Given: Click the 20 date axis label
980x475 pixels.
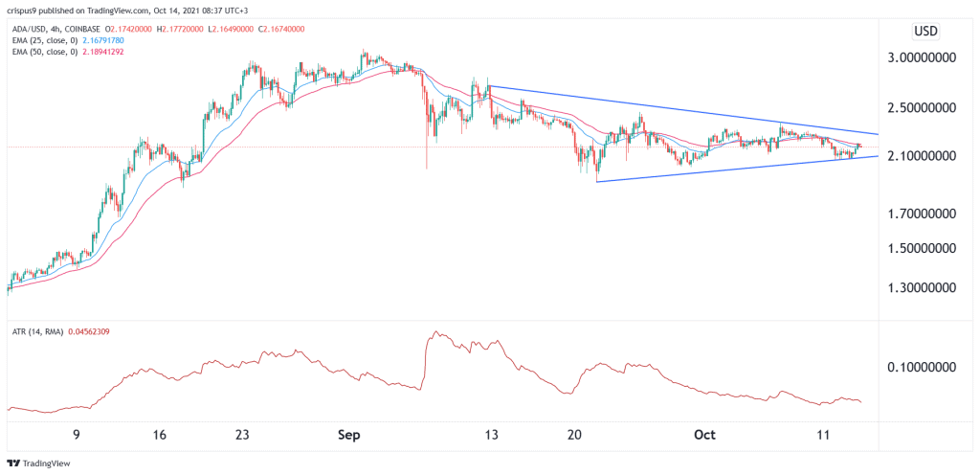Looking at the screenshot, I should tap(575, 435).
